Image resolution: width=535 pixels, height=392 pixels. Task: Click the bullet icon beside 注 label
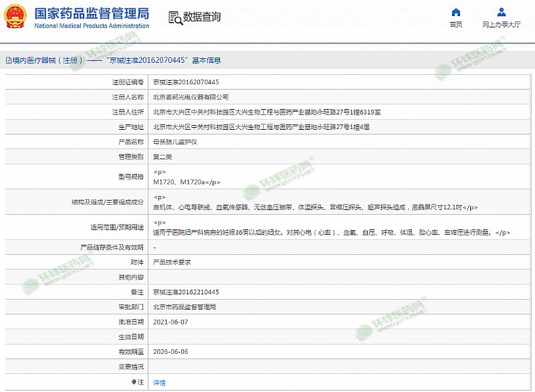[133, 383]
